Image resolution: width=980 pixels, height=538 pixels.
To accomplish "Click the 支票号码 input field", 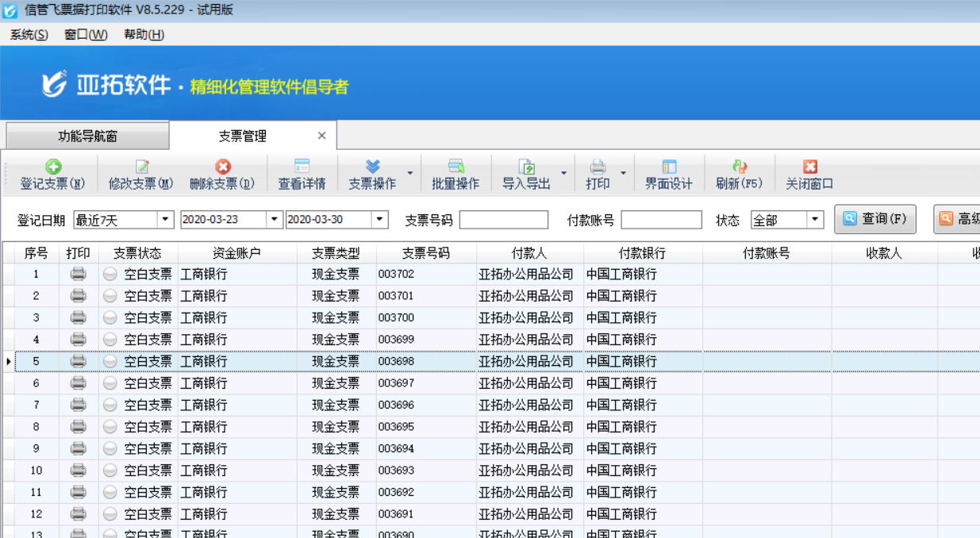I will tap(504, 220).
